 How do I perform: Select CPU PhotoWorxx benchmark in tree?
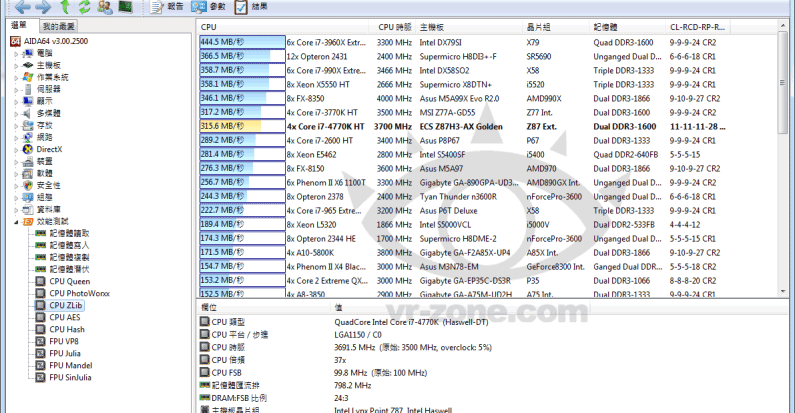point(77,293)
